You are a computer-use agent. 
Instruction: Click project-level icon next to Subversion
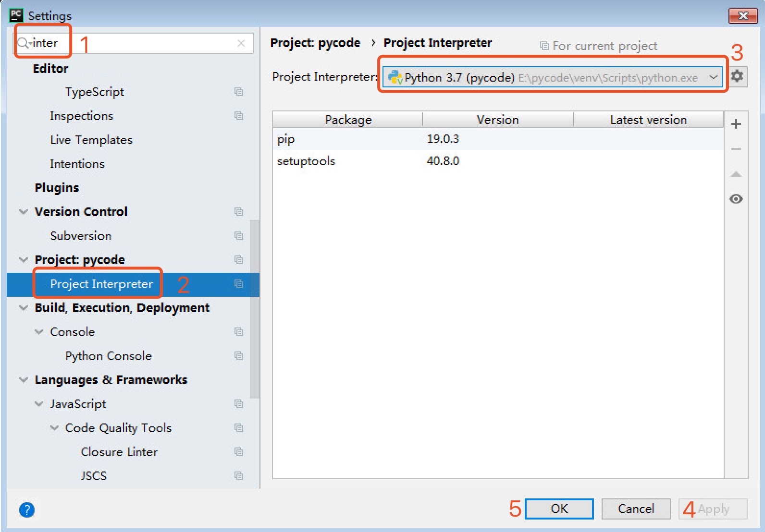point(239,236)
